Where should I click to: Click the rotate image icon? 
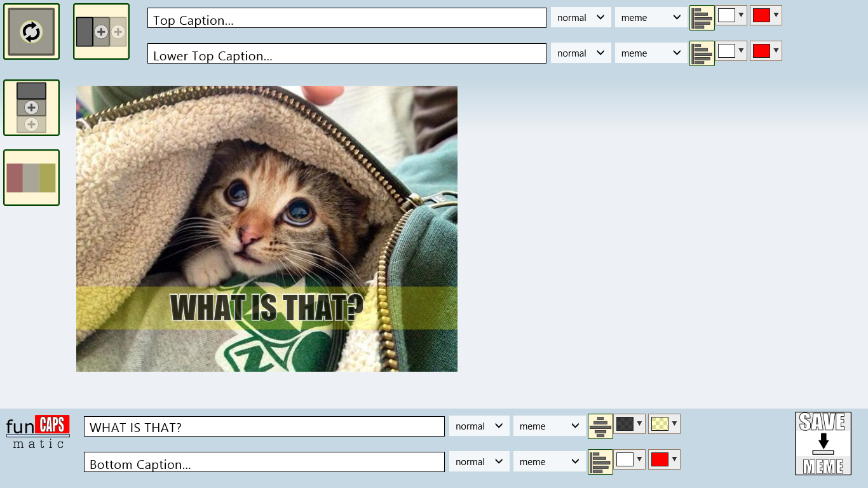tap(31, 30)
